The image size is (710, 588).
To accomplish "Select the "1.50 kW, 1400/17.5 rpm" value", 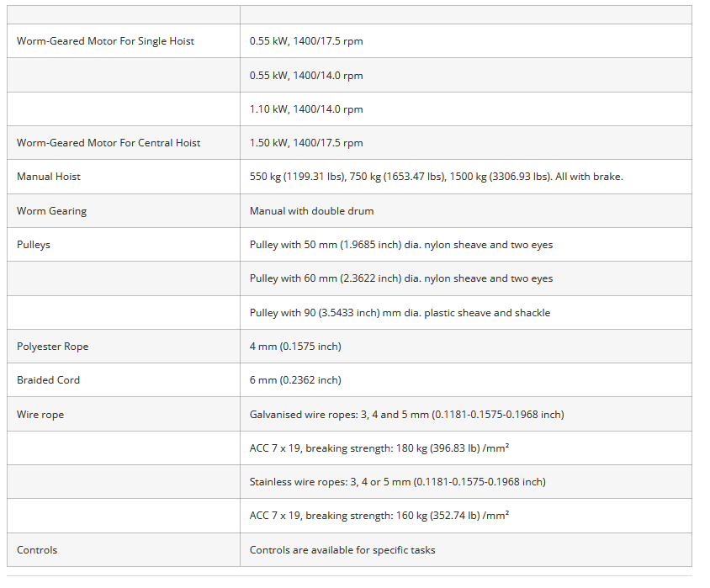I will 306,143.
